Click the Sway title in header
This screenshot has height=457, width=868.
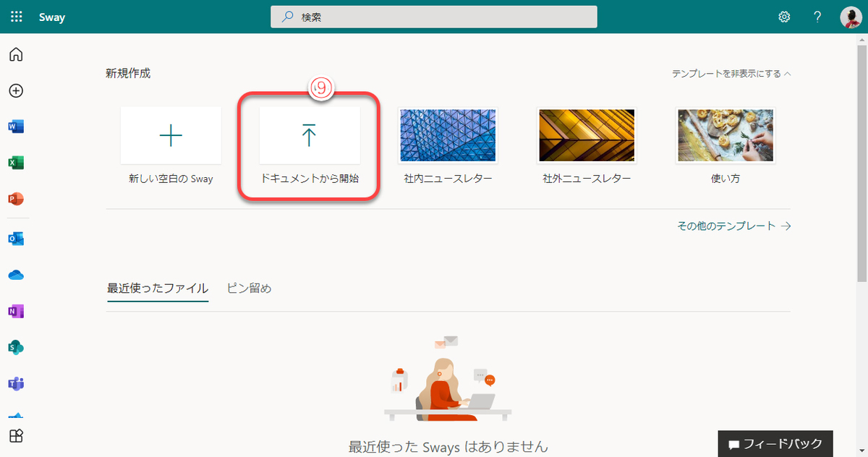[52, 17]
